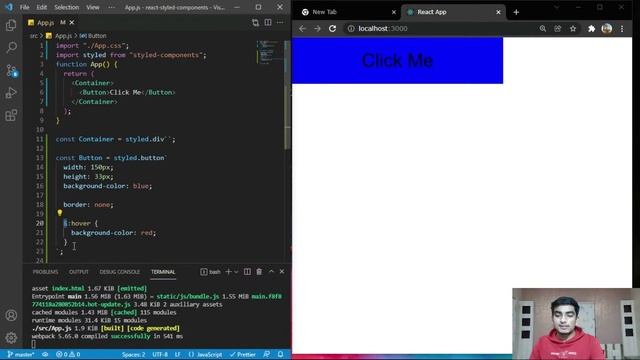Click the share page icon in Chrome
Screen dimensions: 640x360
click(x=558, y=29)
